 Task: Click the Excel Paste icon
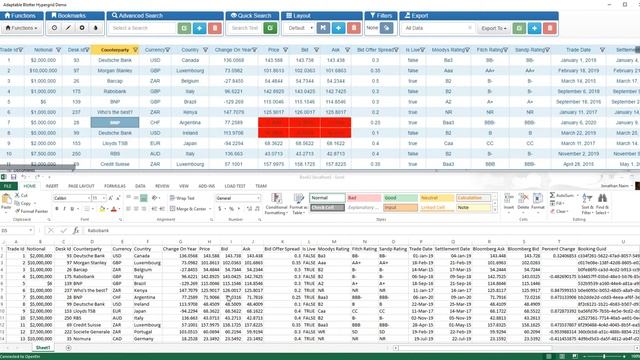[x=6, y=199]
